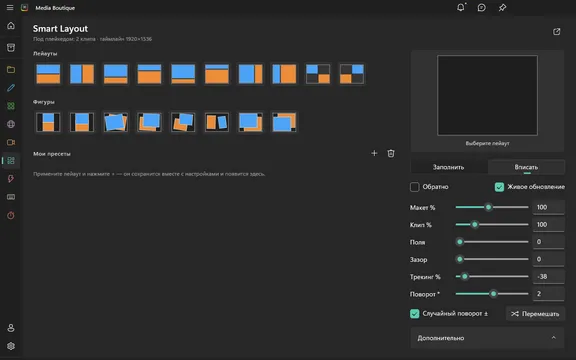Adjust the Трекинг % slider
Screen dimensions: 576x360
[x=492, y=276]
